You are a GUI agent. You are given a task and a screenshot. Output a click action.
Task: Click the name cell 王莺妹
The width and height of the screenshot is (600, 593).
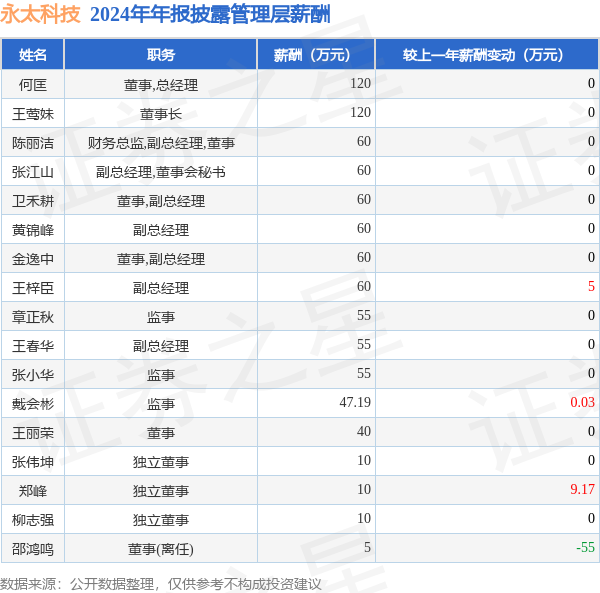click(33, 114)
